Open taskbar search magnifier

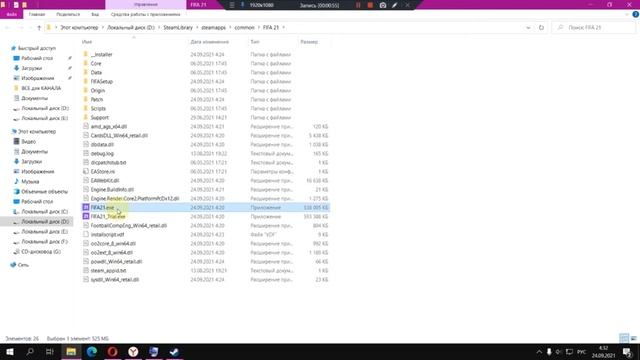[30, 351]
